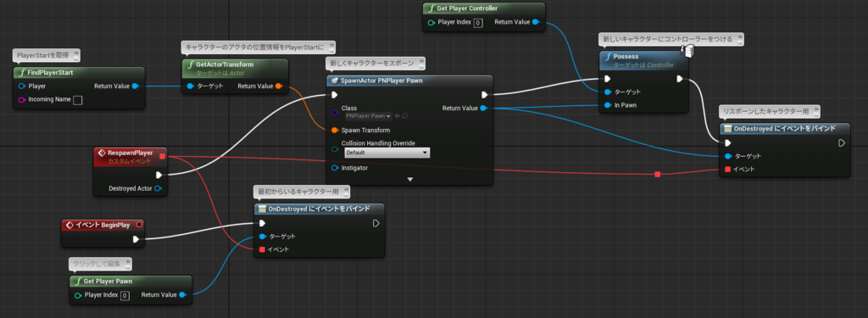
Task: Open Class dropdown PNPlayer Pawn
Action: point(368,116)
